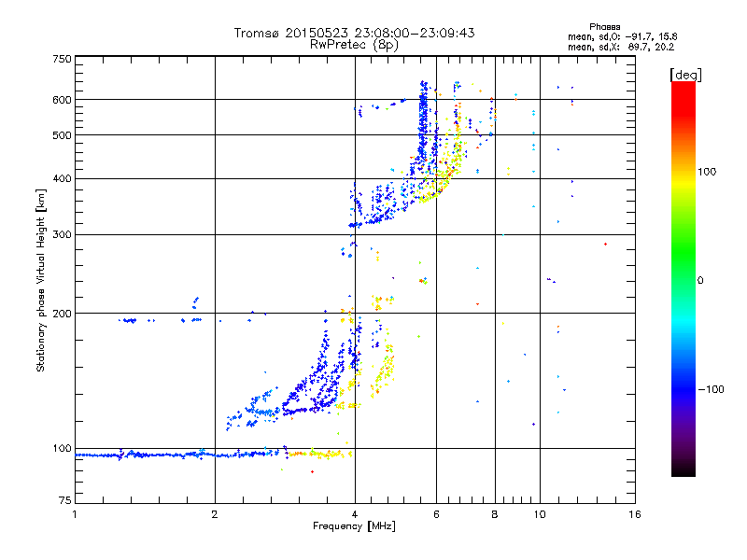Click the colorbar '0' tick label
The image size is (747, 560).
pyautogui.click(x=700, y=281)
